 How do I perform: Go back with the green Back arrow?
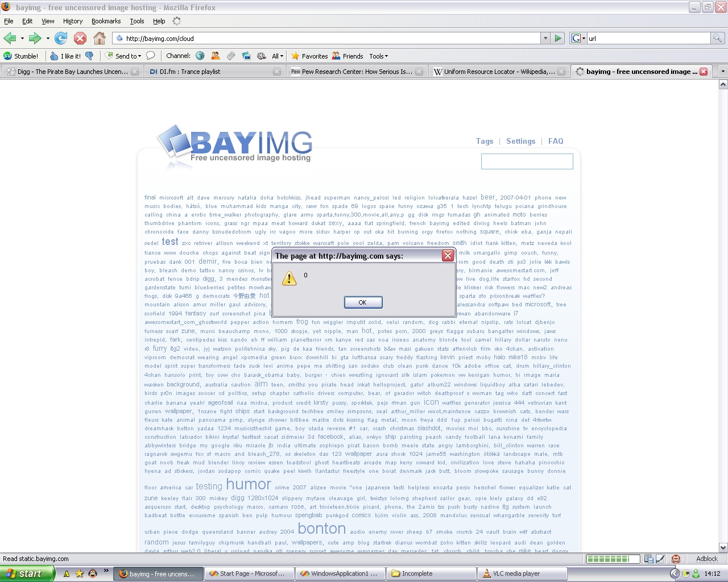[x=10, y=38]
